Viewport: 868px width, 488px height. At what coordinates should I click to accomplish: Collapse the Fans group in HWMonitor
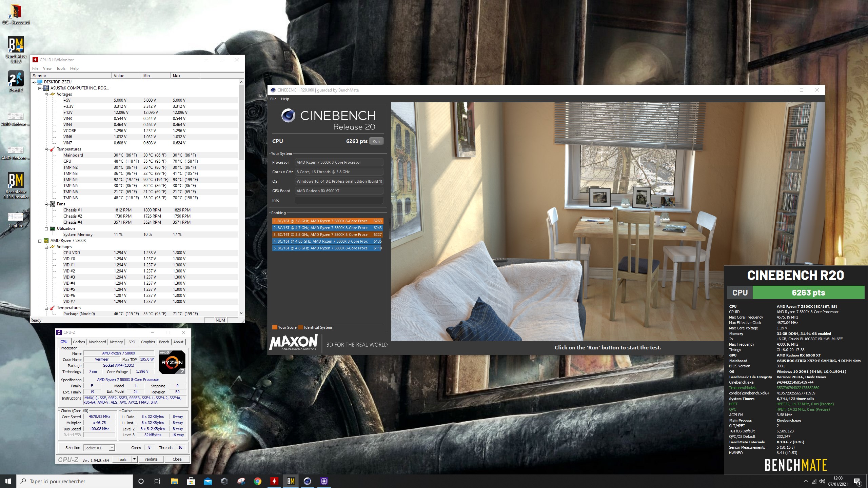(46, 204)
